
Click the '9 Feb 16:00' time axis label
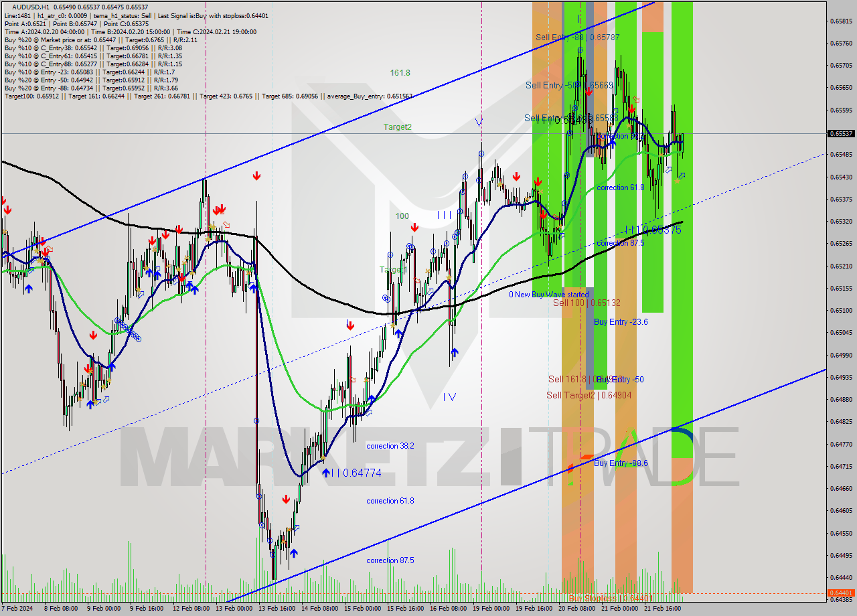(146, 609)
